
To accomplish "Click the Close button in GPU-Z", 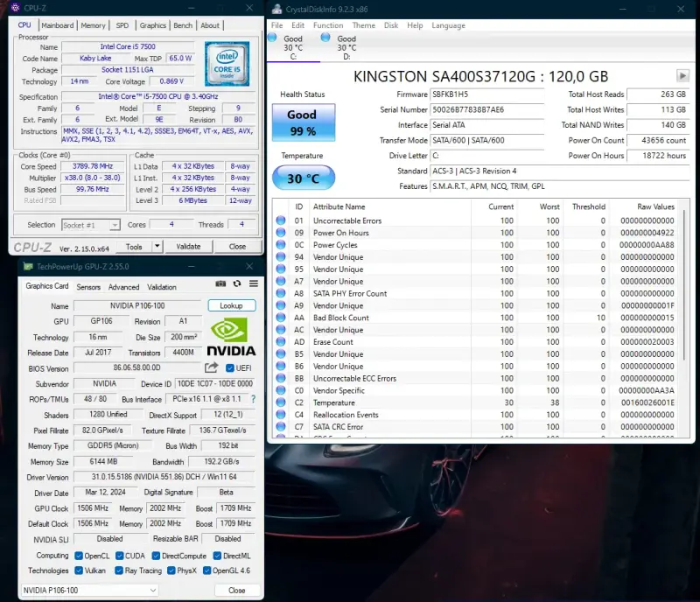I will pyautogui.click(x=236, y=590).
